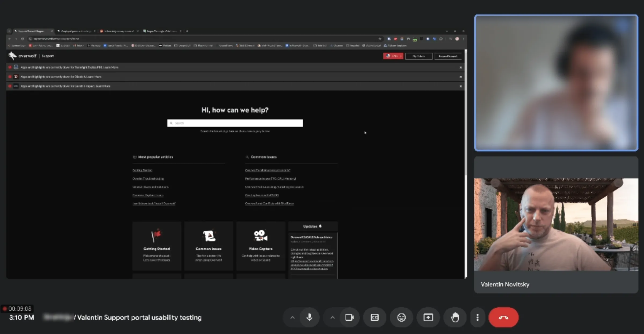The height and width of the screenshot is (334, 644).
Task: Focus the support Search field
Action: (x=235, y=123)
